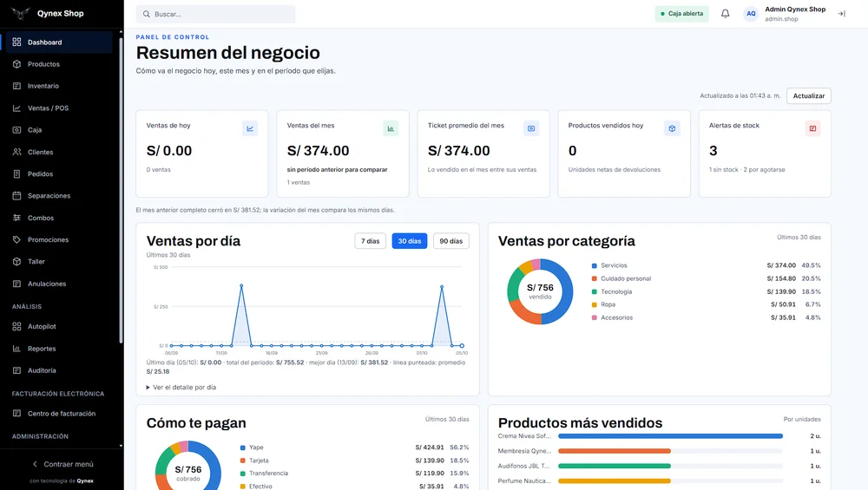This screenshot has height=490, width=868.
Task: Click the Perfume Nautica yellow bar
Action: coord(615,480)
